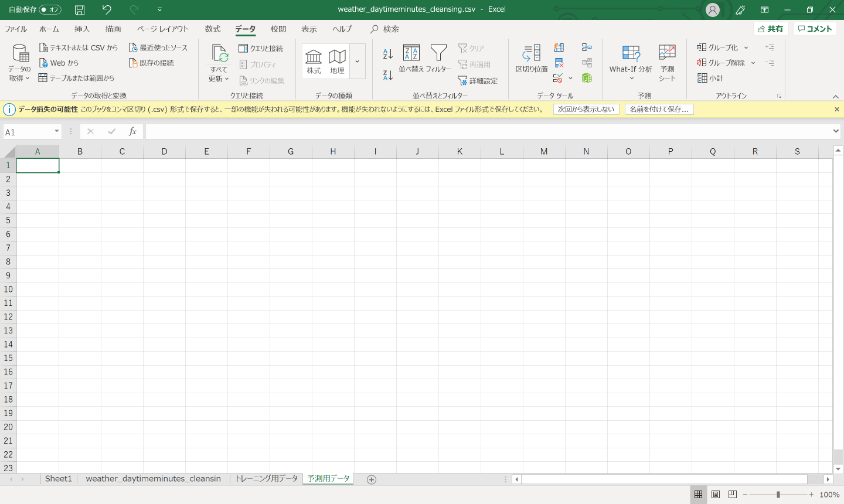Open クエリと接続 pane
Image resolution: width=844 pixels, height=504 pixels.
pyautogui.click(x=261, y=48)
